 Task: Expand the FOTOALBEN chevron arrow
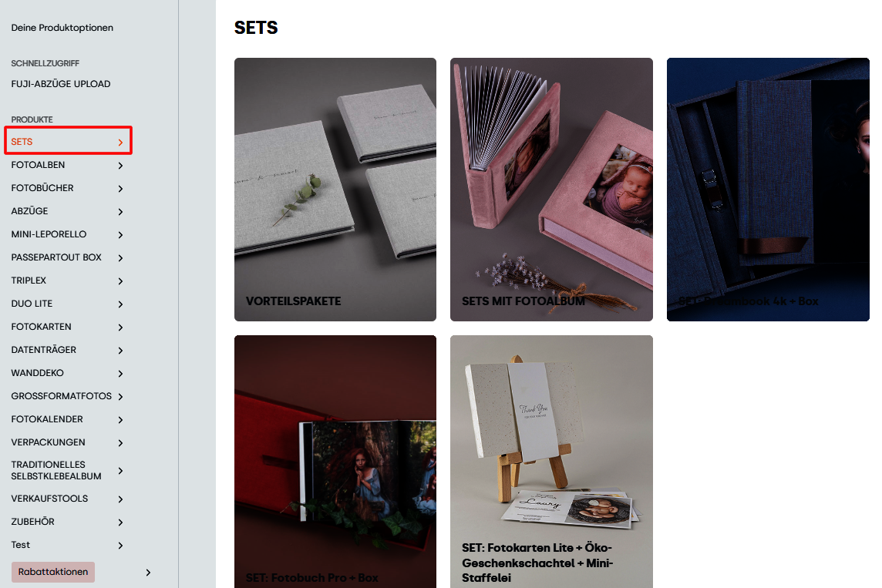[x=120, y=165]
